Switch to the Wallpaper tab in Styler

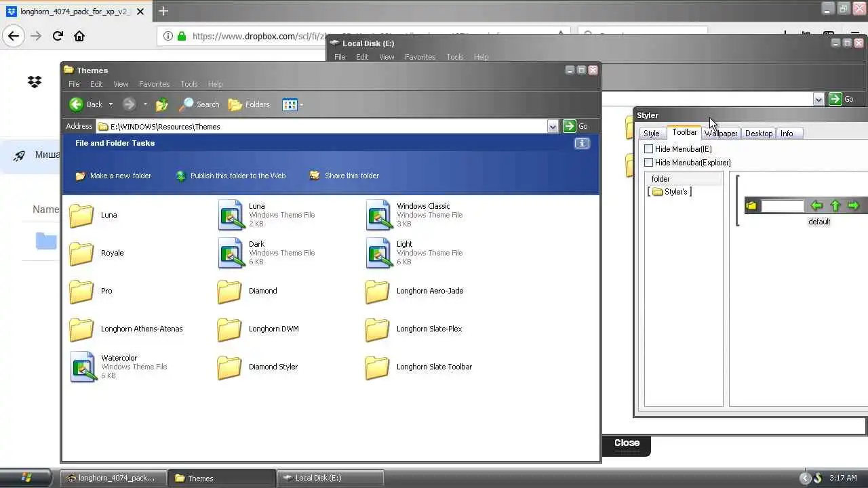click(x=721, y=134)
